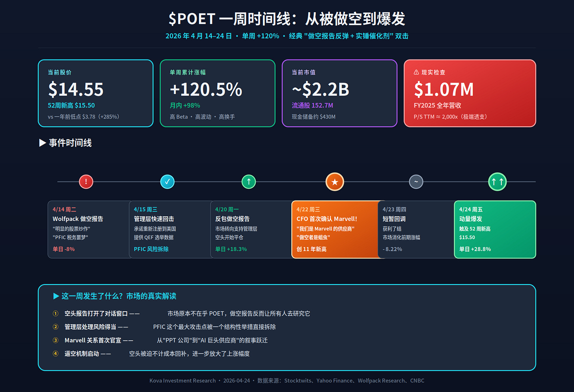Click '高 Beta · 高波动 · 高换手' text

pos(202,117)
